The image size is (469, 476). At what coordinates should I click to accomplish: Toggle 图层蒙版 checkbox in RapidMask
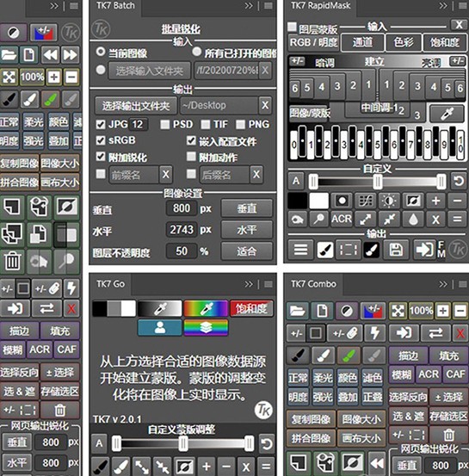click(x=292, y=27)
